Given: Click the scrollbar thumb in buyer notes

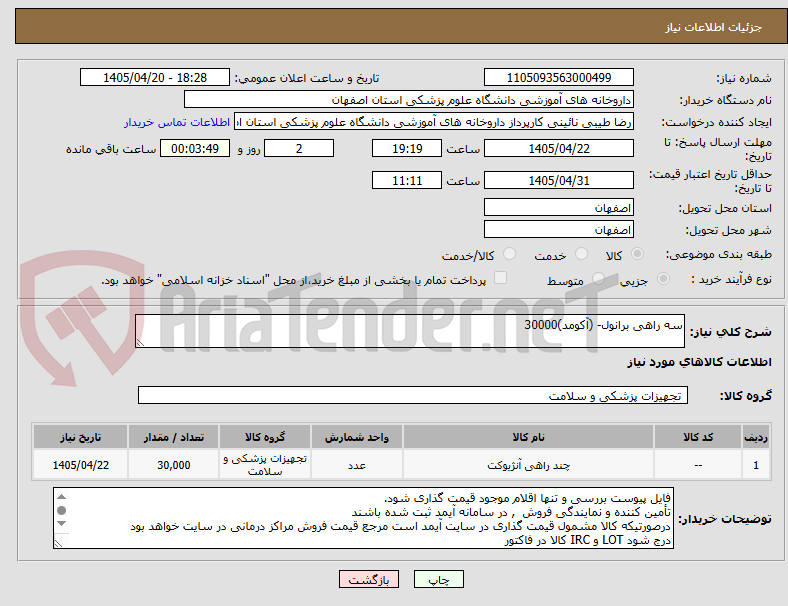Looking at the screenshot, I should (61, 511).
